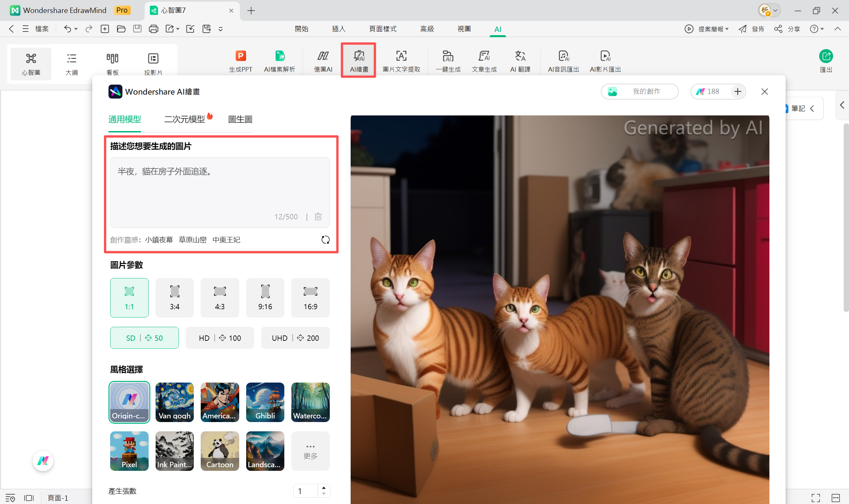Choose HD 100 quality option
849x504 pixels.
[x=220, y=338]
